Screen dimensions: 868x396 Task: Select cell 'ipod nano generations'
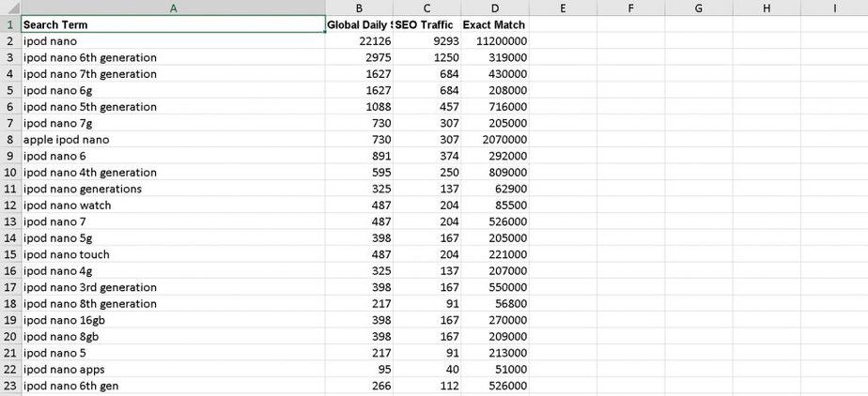click(x=173, y=189)
